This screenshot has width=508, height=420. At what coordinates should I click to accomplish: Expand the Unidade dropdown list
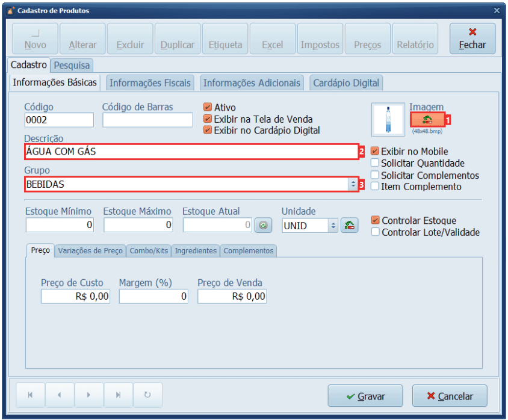(333, 226)
